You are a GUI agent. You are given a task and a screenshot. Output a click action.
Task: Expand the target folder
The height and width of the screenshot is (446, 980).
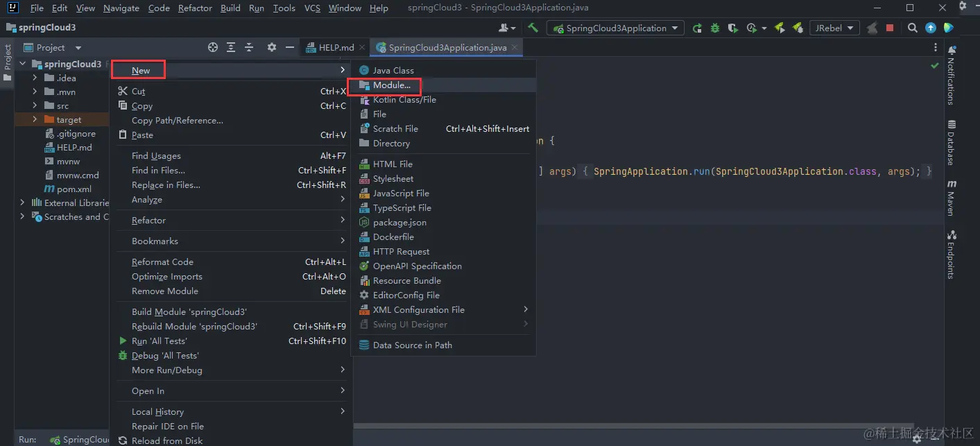point(35,119)
